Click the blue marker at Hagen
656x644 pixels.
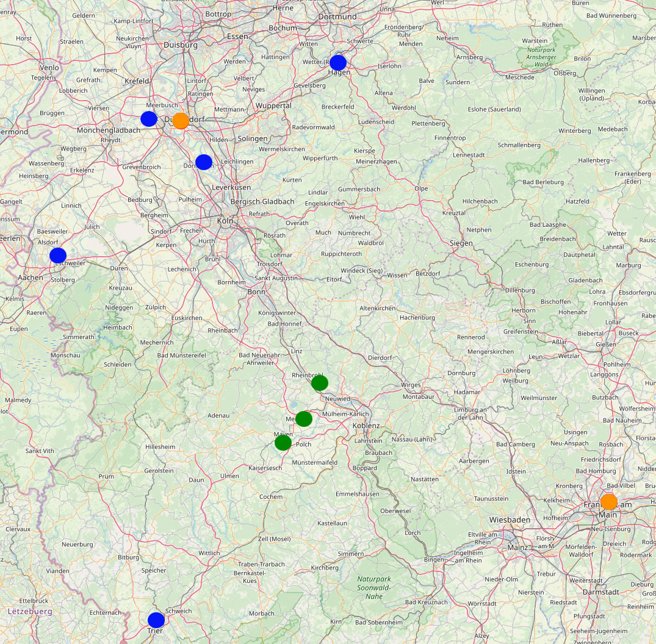tap(338, 63)
